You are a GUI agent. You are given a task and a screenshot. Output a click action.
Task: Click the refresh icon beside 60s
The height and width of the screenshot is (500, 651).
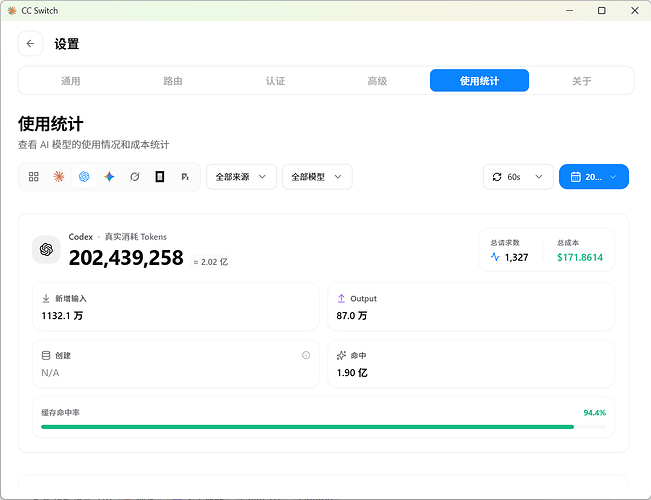tap(497, 177)
